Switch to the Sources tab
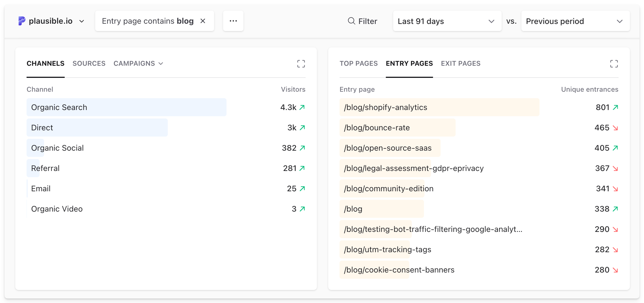This screenshot has height=303, width=644. coord(89,63)
